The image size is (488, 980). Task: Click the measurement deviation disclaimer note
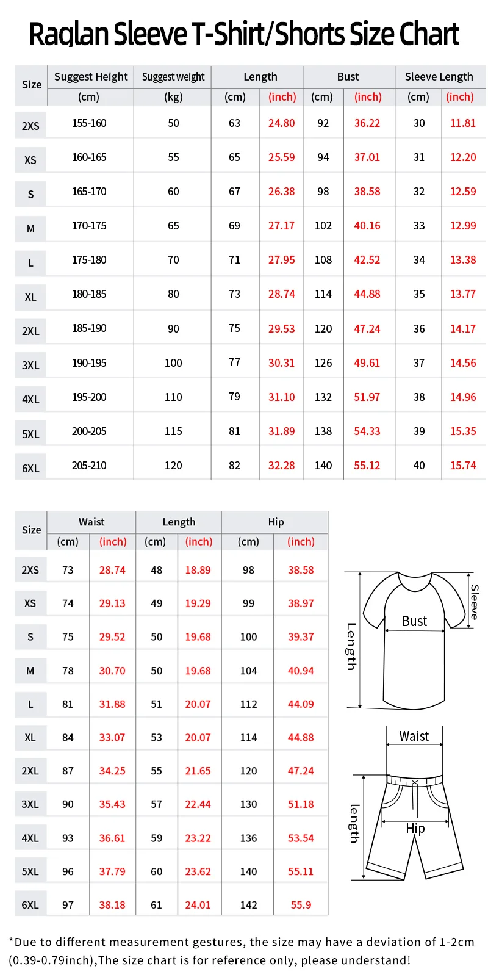click(x=242, y=951)
